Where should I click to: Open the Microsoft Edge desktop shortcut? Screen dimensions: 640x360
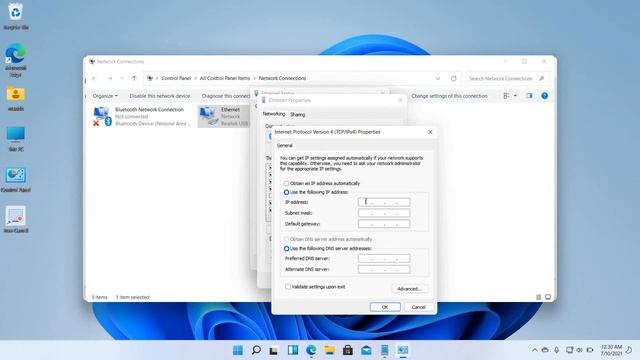pyautogui.click(x=16, y=60)
